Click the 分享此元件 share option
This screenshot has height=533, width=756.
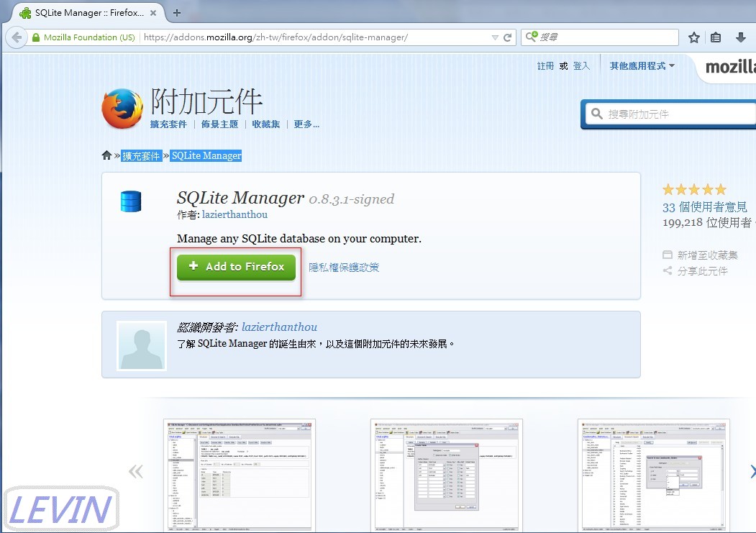pos(696,271)
